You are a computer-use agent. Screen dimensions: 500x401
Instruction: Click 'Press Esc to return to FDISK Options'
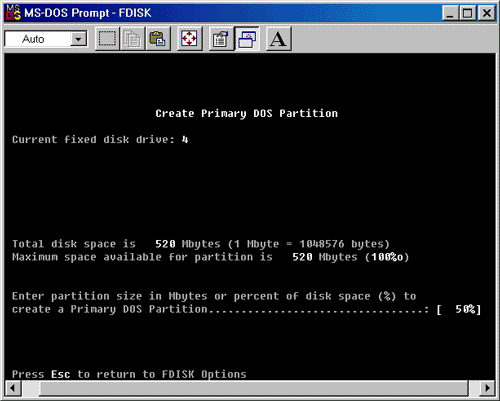(129, 374)
